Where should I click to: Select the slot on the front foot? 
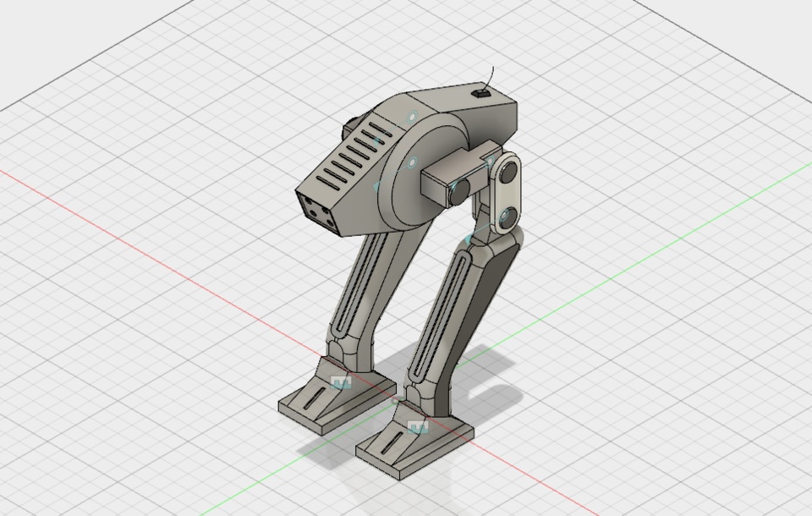point(391,443)
